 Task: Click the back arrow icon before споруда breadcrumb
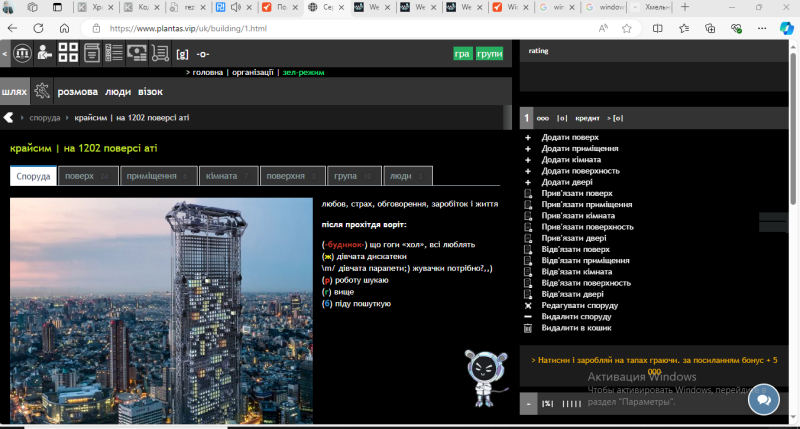[x=9, y=118]
